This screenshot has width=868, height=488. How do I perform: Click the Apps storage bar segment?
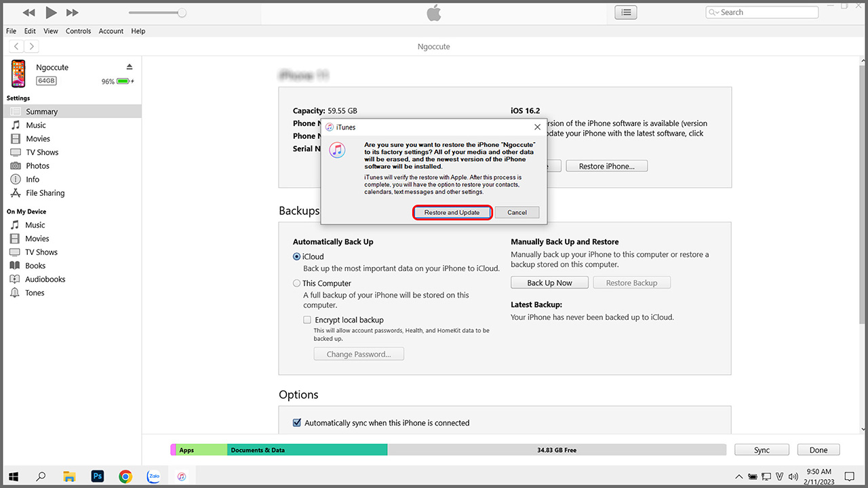click(x=201, y=450)
